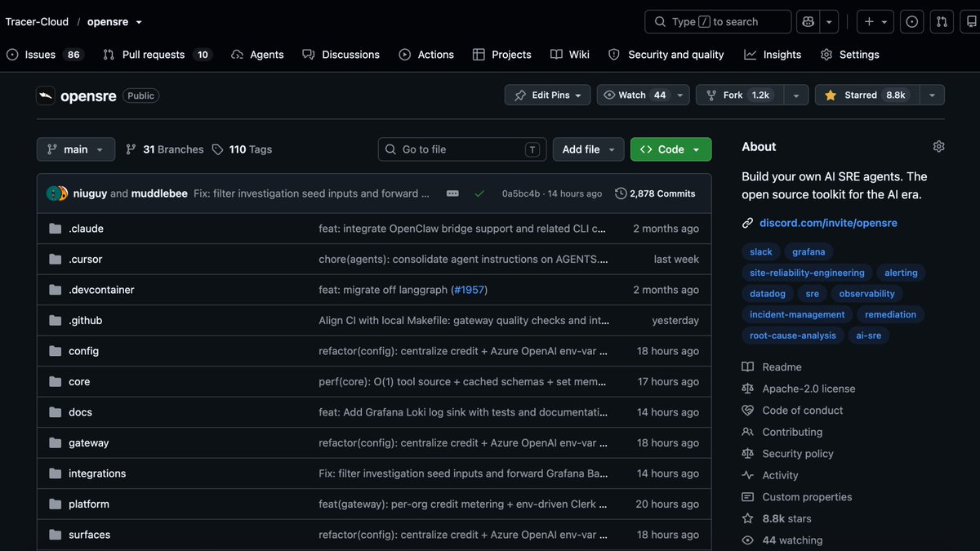Switch to the Actions tab
The image size is (980, 551).
(x=426, y=55)
